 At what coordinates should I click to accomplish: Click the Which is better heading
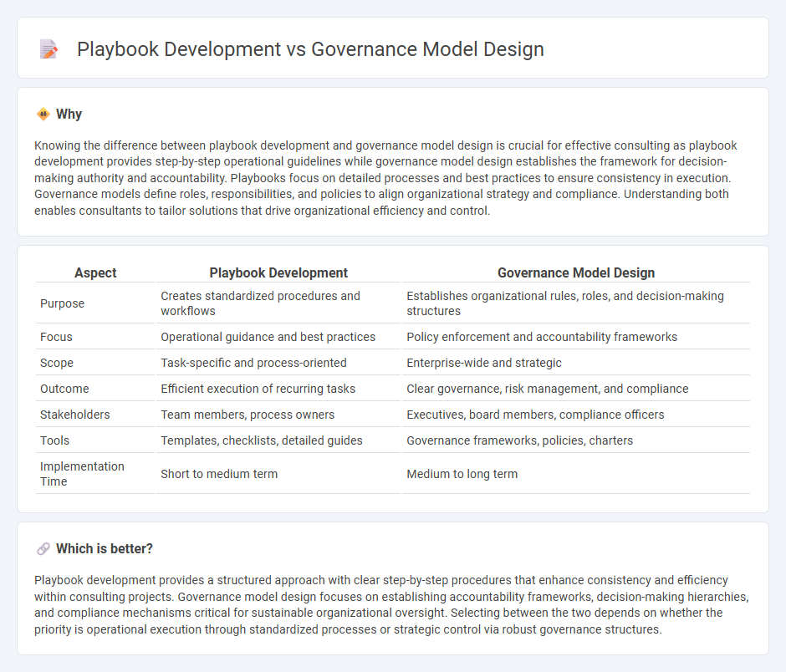click(x=105, y=548)
